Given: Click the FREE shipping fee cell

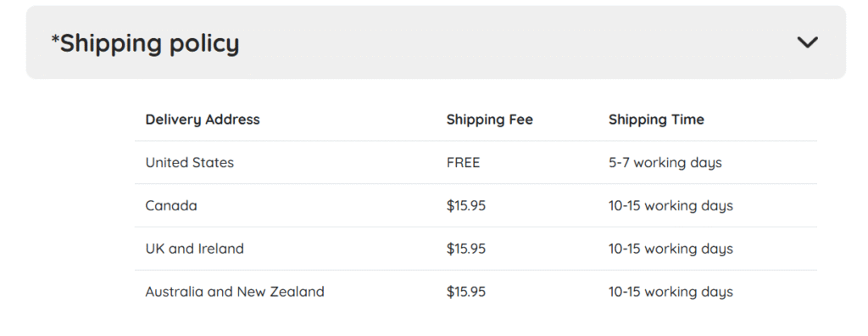Looking at the screenshot, I should click(464, 162).
